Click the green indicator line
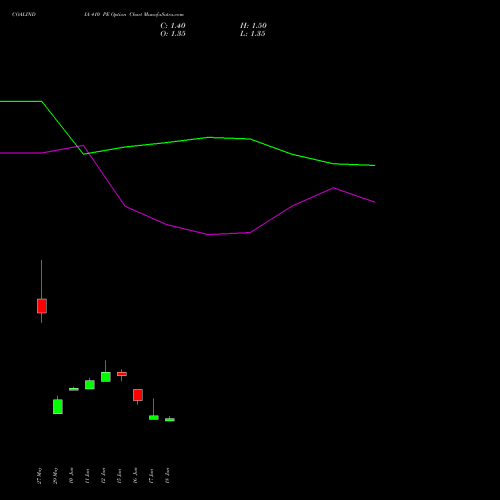The height and width of the screenshot is (500, 500). [x=209, y=137]
